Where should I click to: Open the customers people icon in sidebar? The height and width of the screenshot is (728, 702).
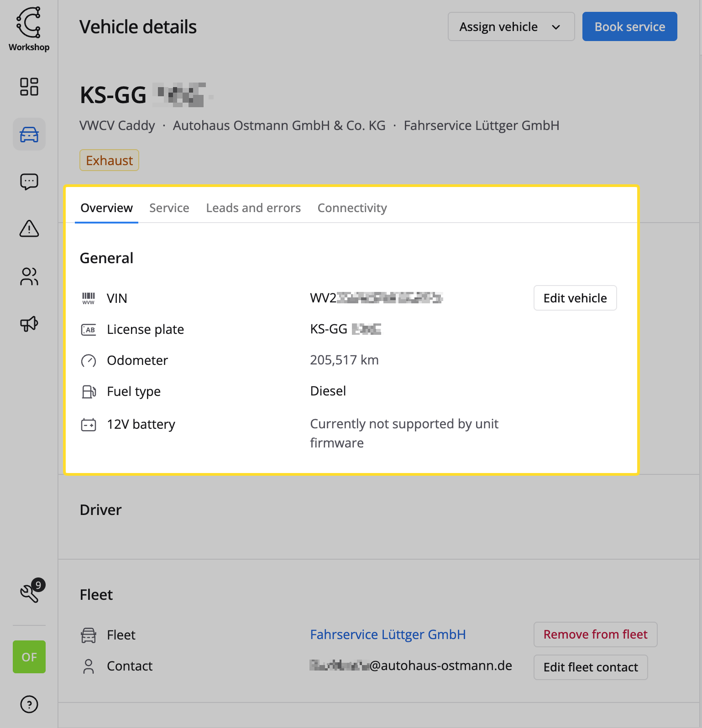tap(29, 276)
